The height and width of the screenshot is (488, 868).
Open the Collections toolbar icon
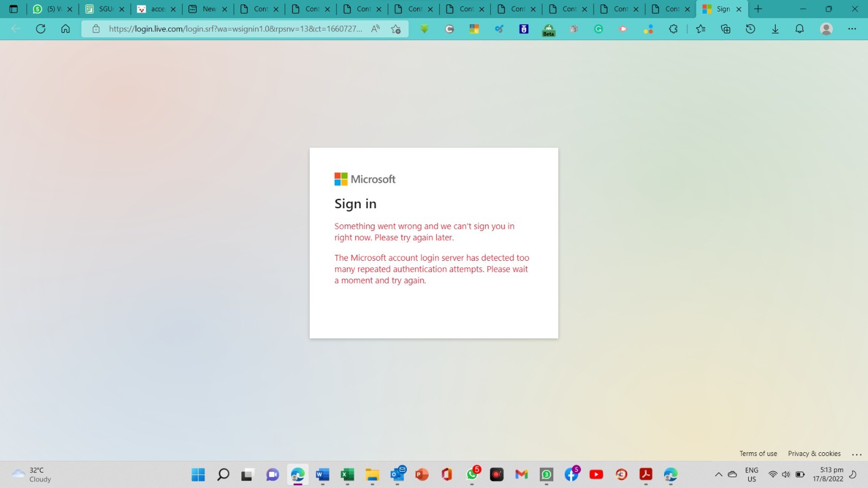(726, 29)
